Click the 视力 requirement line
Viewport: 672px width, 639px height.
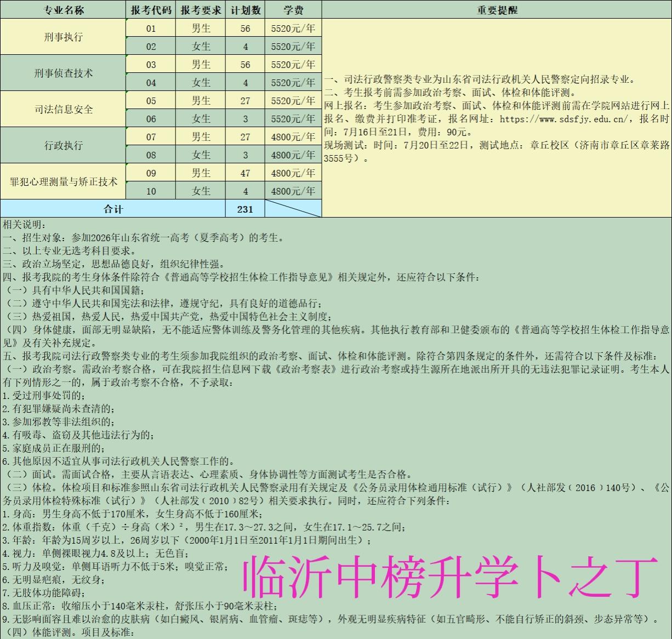click(95, 554)
